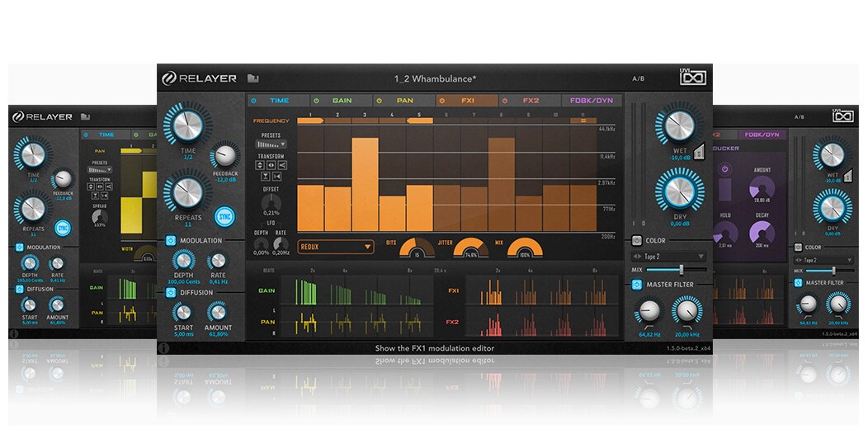
Task: Switch to the TIME tab in the front window
Action: [x=278, y=101]
